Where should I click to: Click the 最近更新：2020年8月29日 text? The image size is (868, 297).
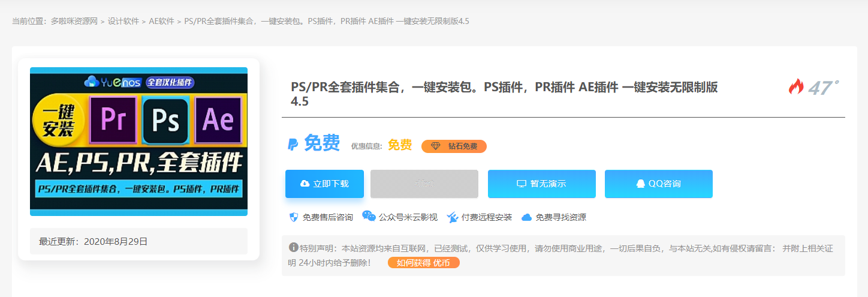(x=94, y=242)
